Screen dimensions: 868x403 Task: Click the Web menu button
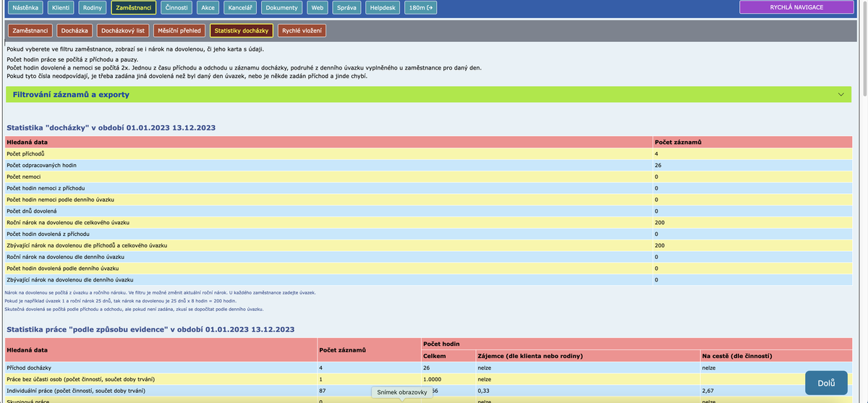[x=317, y=7]
